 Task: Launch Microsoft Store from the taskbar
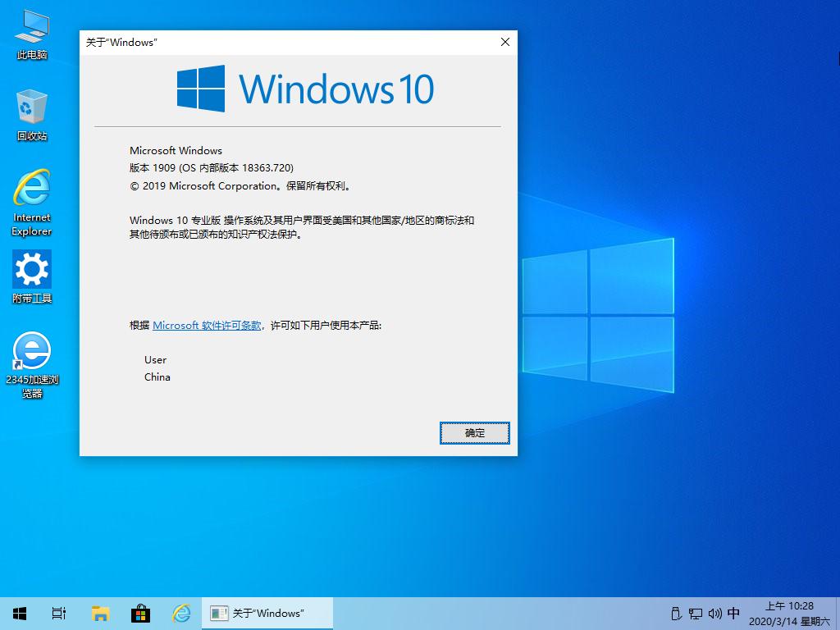[x=140, y=614]
